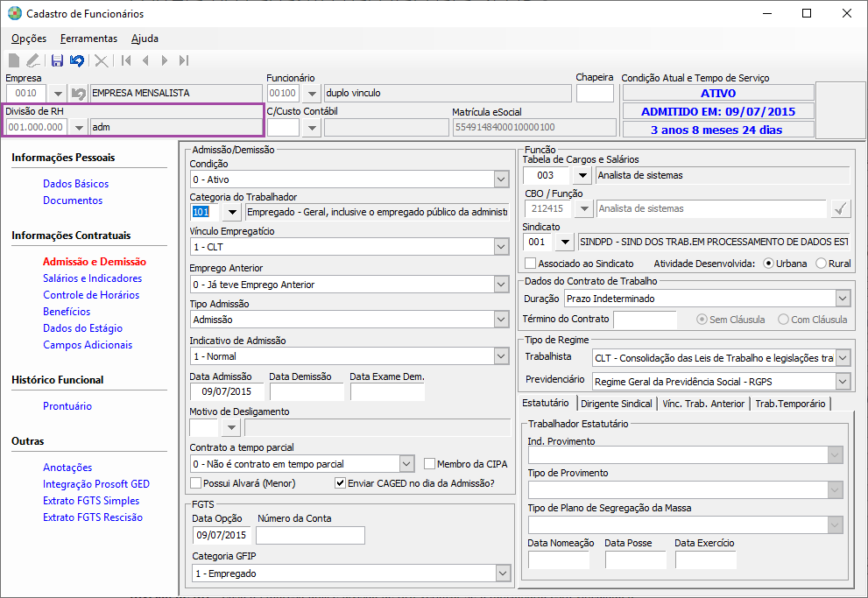Click the application icon in the title bar
Image resolution: width=868 pixels, height=598 pixels.
click(x=15, y=13)
